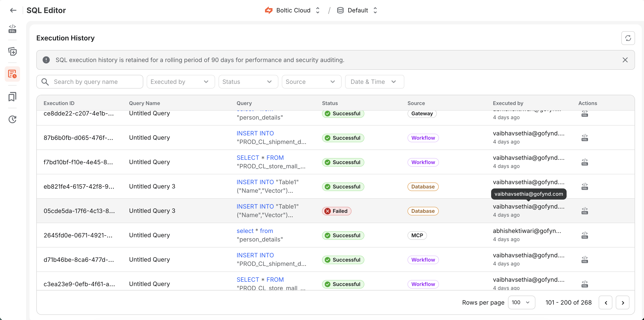Screen dimensions: 644x320
Task: Dismiss the 90-day retention notice
Action: tap(625, 60)
